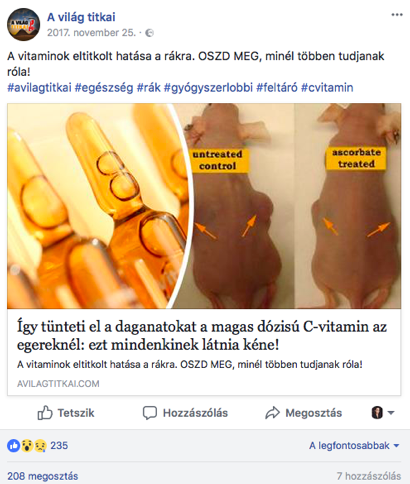
Task: Open the article headline about C-vitamin
Action: pos(202,336)
